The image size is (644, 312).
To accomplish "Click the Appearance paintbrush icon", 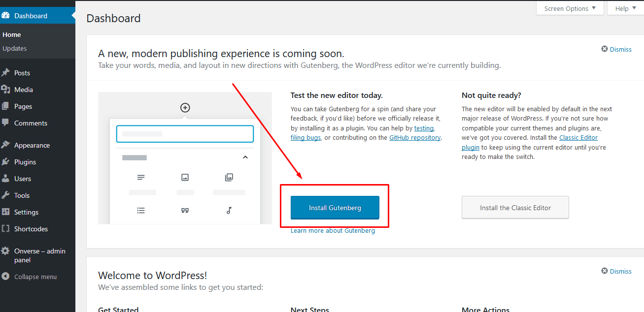I will point(6,145).
